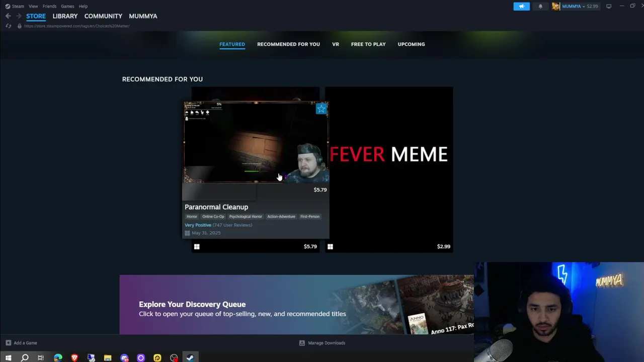
Task: Click the Anno 117: Pax Romana caption
Action: [x=452, y=328]
